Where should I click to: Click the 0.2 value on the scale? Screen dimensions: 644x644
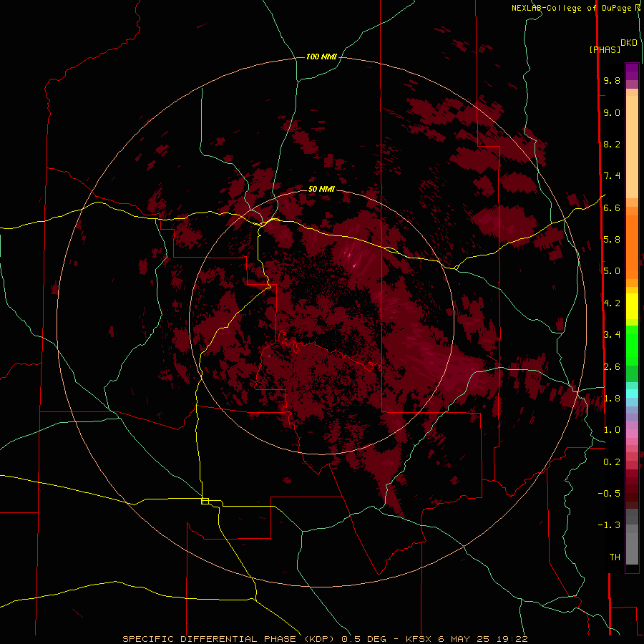612,462
